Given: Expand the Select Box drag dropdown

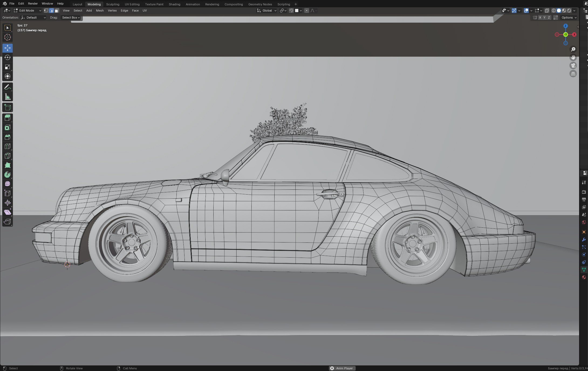Looking at the screenshot, I should 71,18.
